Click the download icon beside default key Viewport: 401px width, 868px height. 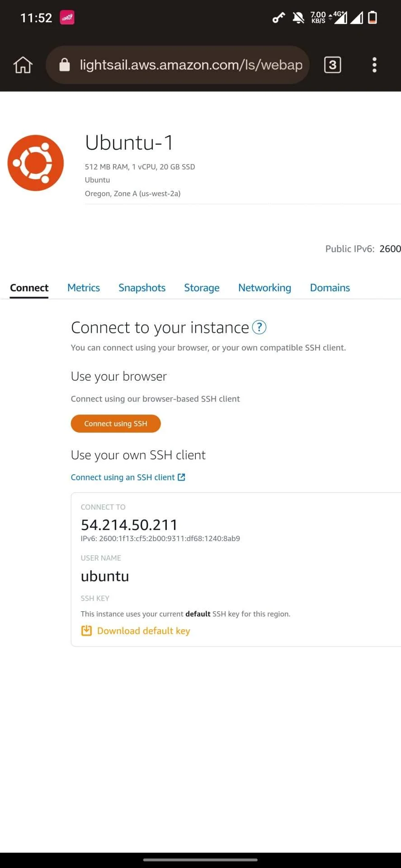(86, 630)
